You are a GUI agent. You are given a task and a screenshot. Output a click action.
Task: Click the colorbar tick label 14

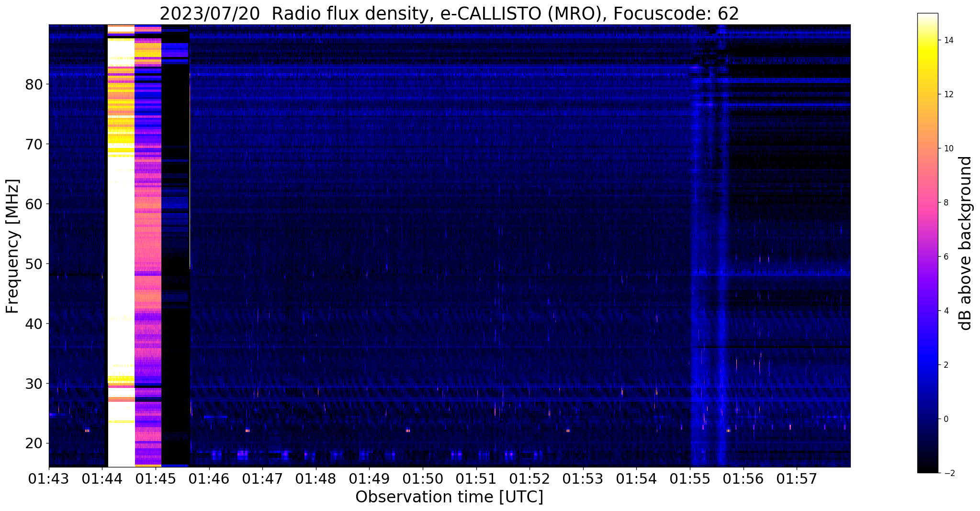point(948,40)
